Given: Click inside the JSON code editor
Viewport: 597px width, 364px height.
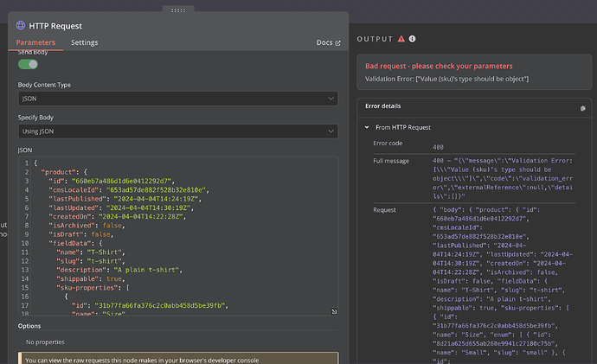Looking at the screenshot, I should pyautogui.click(x=178, y=236).
